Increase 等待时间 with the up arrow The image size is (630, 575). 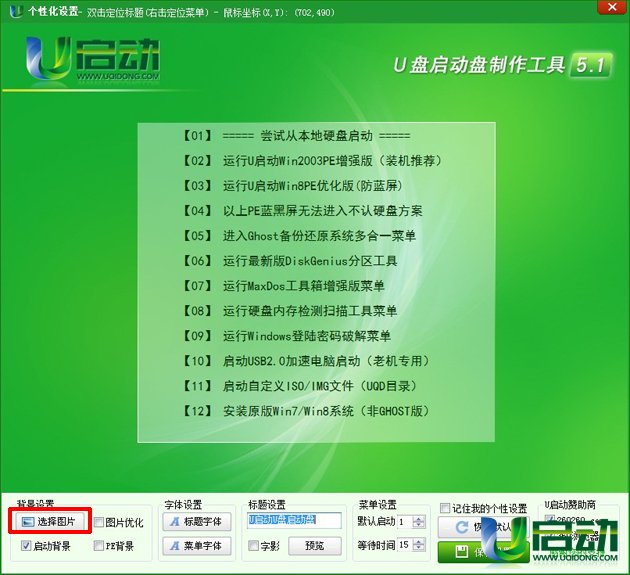[x=419, y=542]
